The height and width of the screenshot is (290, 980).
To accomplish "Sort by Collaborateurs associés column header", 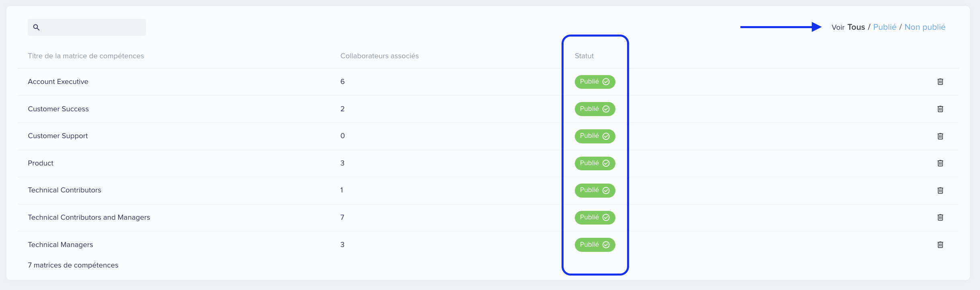I will point(379,56).
